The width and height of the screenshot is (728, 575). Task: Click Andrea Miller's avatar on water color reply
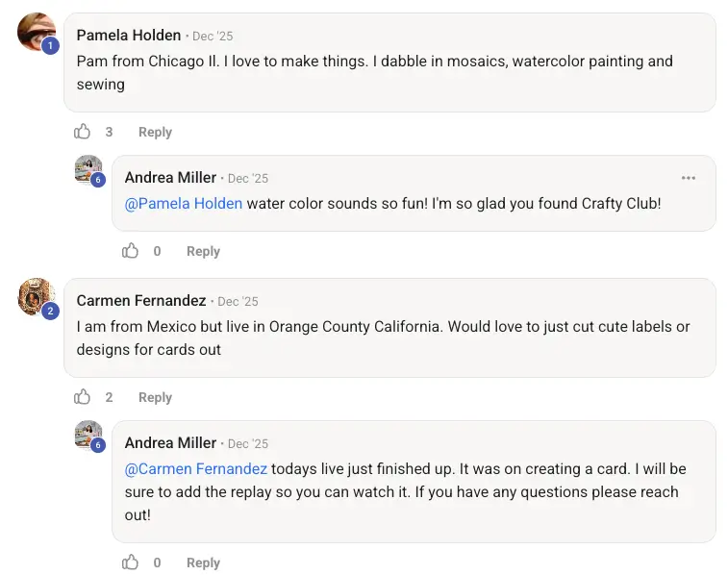point(88,169)
